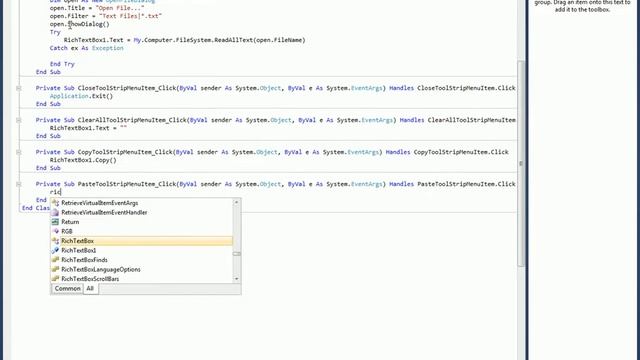
Task: Click the IntelliSense list scroll-down arrow
Action: (x=236, y=279)
